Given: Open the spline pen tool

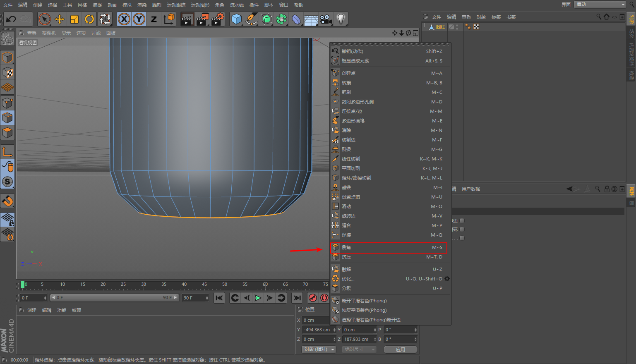Looking at the screenshot, I should (251, 19).
